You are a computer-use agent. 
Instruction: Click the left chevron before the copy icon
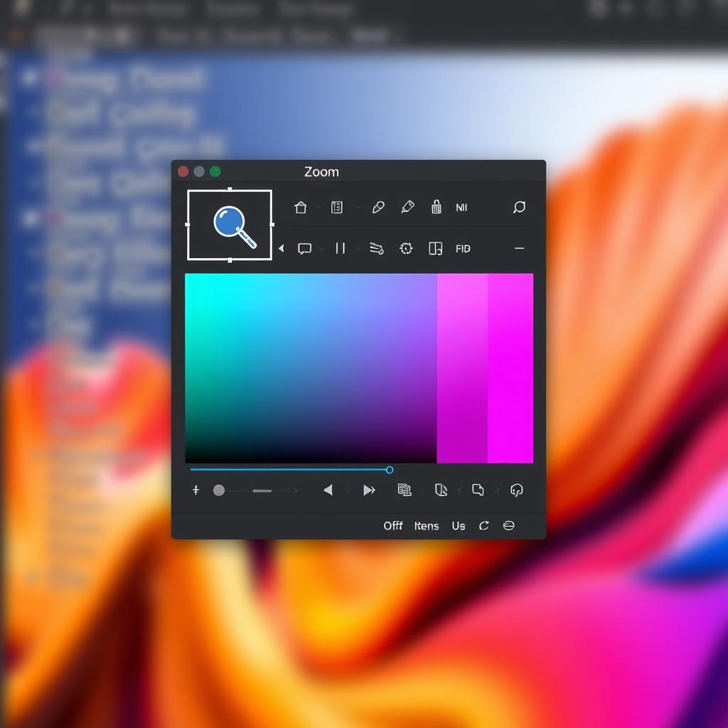pyautogui.click(x=460, y=490)
